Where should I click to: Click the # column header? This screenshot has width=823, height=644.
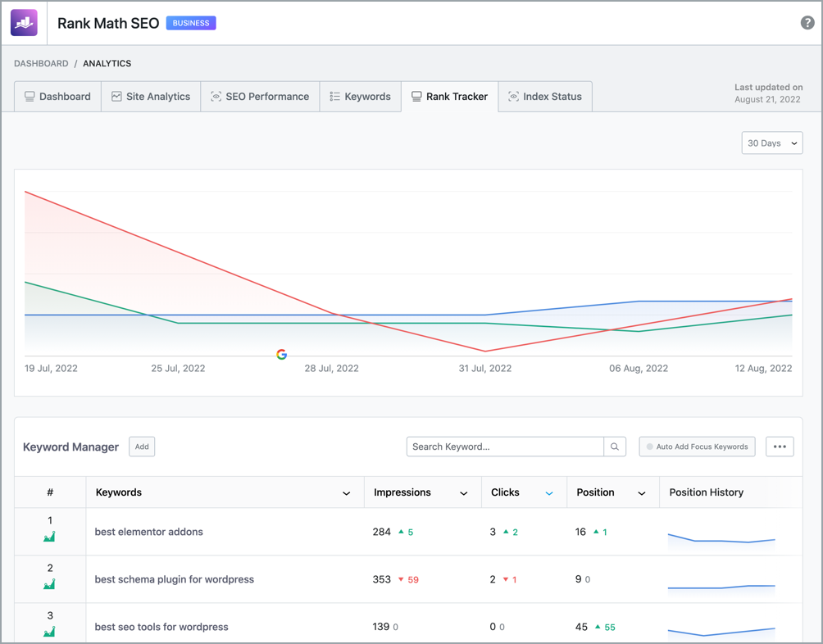coord(50,492)
